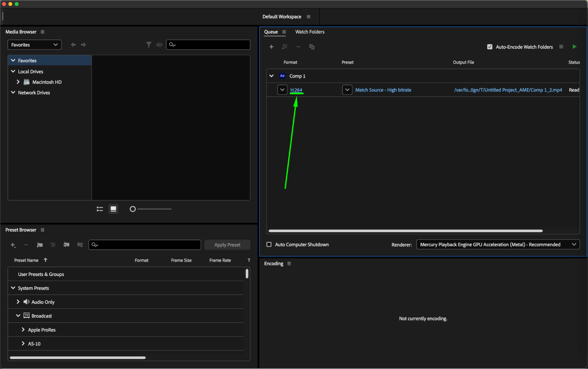The image size is (588, 369).
Task: Switch Media Browser to thumbnail view
Action: click(113, 209)
